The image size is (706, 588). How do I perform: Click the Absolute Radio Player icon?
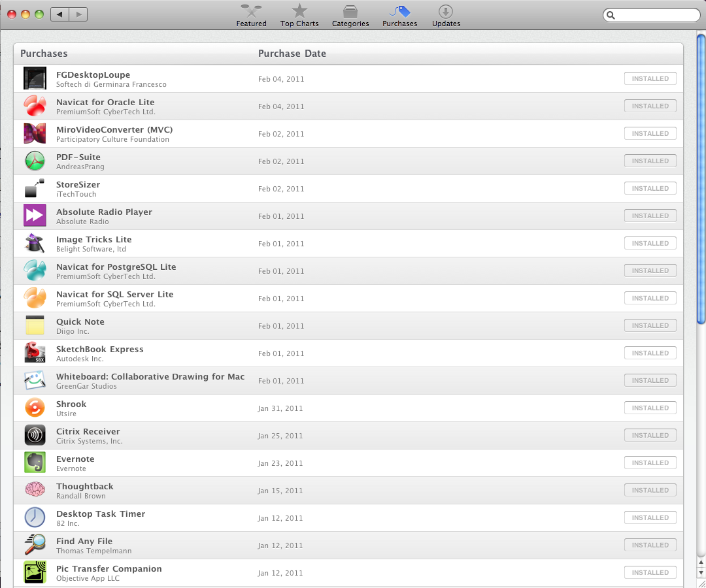35,216
